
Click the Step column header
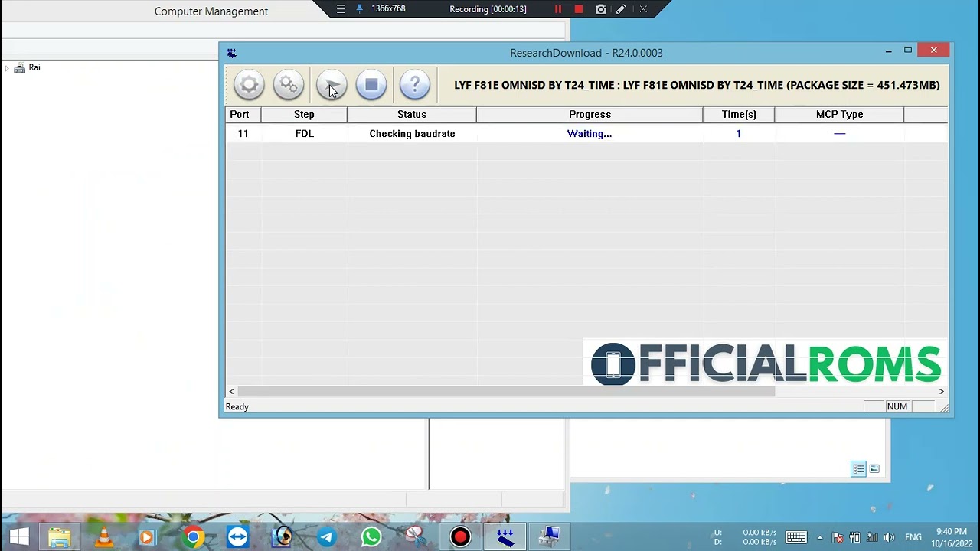pos(304,114)
